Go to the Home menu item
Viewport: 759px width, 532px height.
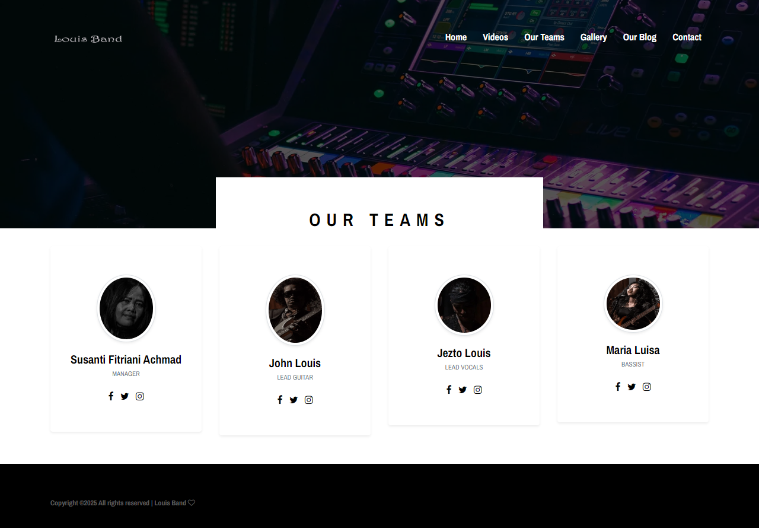(456, 37)
